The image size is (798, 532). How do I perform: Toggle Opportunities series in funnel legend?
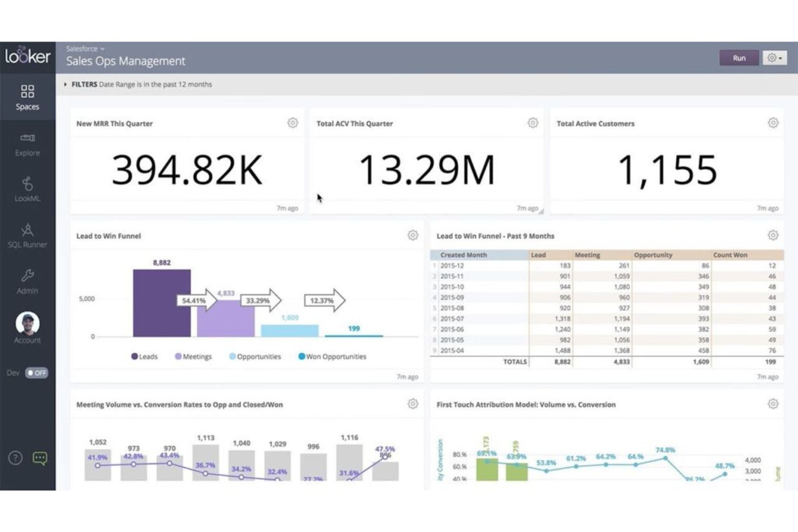[255, 356]
